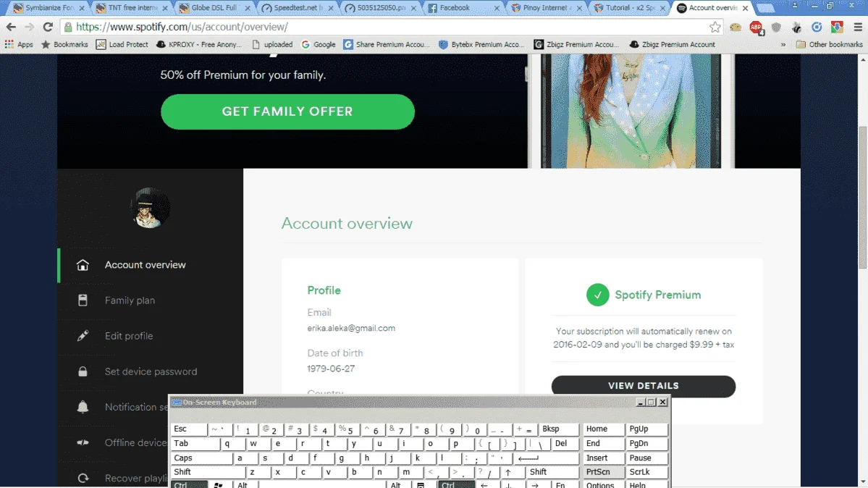This screenshot has width=868, height=488.
Task: Switch to the Facebook tab
Action: [462, 8]
